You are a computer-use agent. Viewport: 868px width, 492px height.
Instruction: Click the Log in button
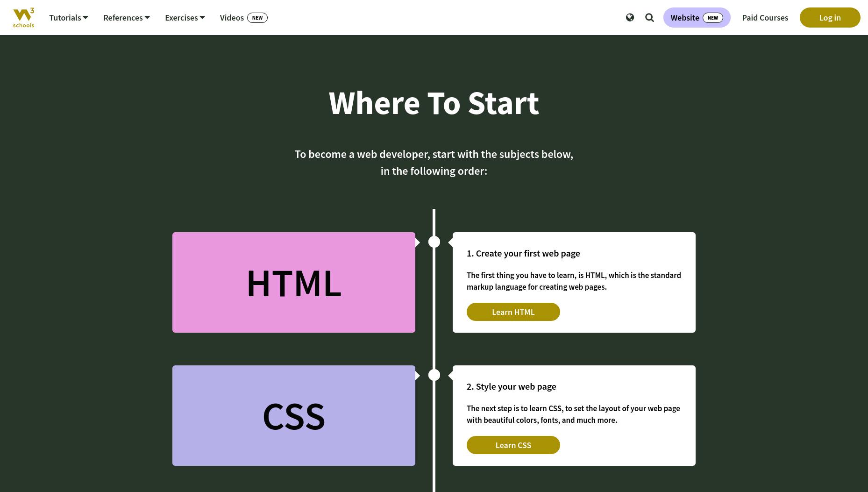pos(830,17)
